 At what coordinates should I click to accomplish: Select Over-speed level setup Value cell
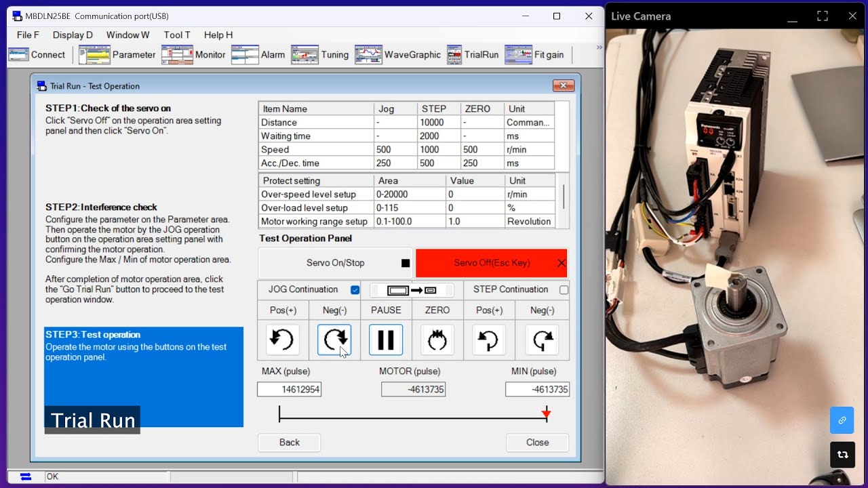pos(475,195)
